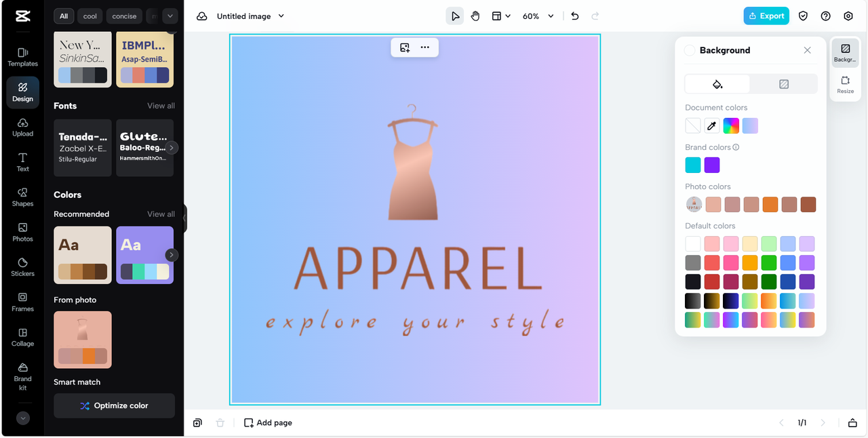Switch to the solid fill color tab
This screenshot has width=868, height=438.
coord(717,84)
